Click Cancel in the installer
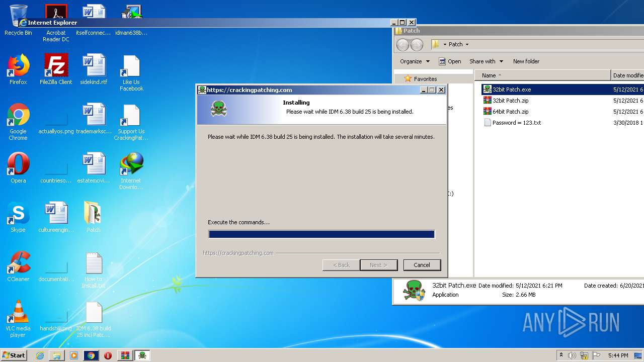The height and width of the screenshot is (362, 644). click(422, 265)
